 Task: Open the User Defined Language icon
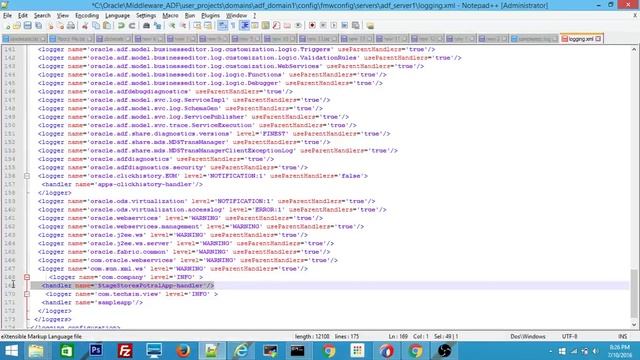tap(255, 26)
